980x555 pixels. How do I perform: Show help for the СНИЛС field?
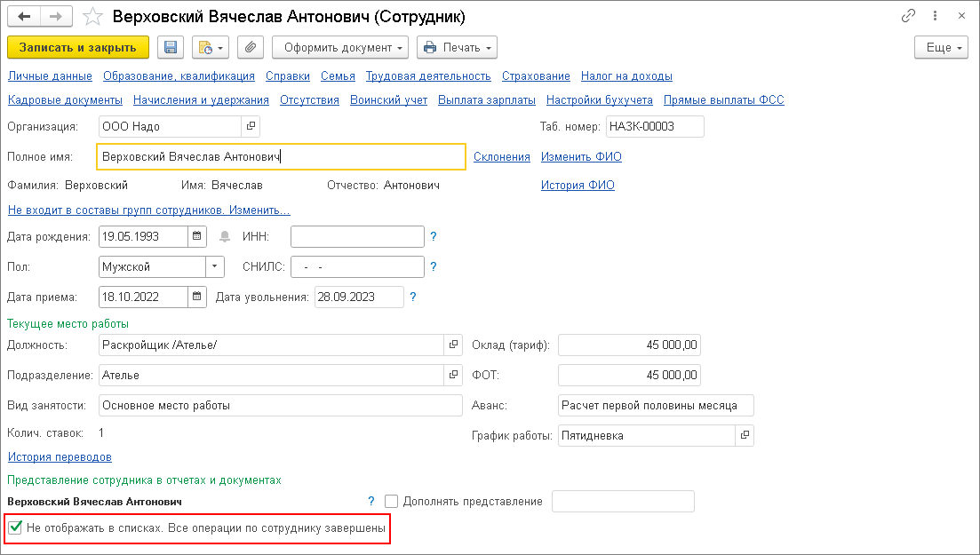(433, 267)
